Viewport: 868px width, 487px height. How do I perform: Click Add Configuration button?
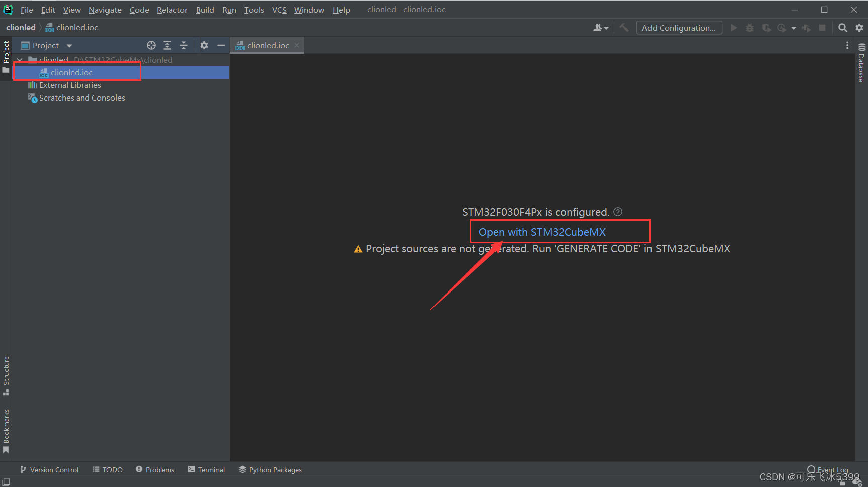tap(679, 28)
